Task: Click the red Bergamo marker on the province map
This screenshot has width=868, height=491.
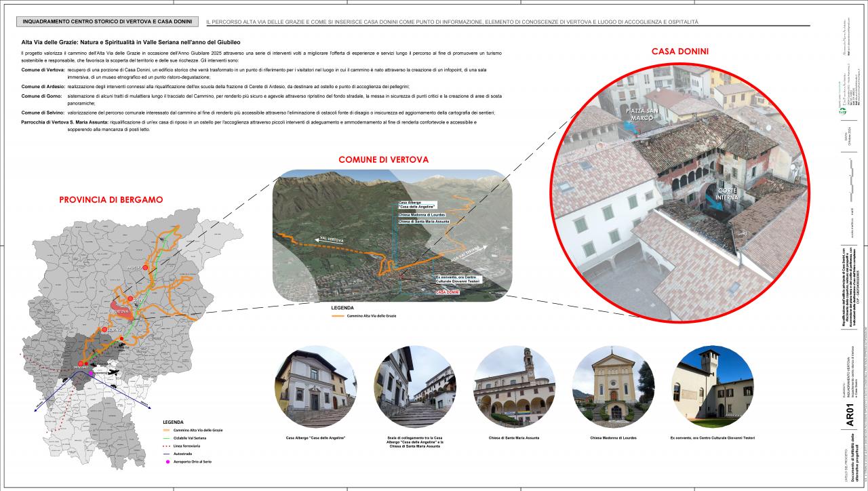Action: point(81,364)
